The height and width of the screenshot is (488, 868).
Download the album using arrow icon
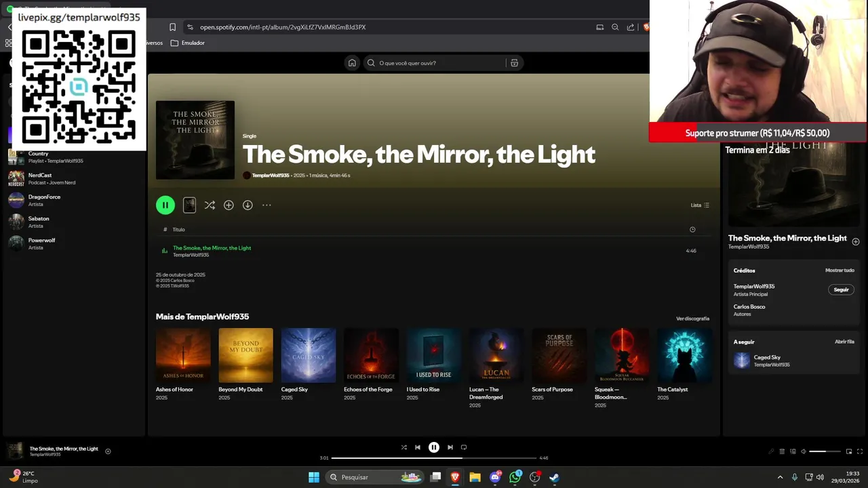[x=248, y=205]
